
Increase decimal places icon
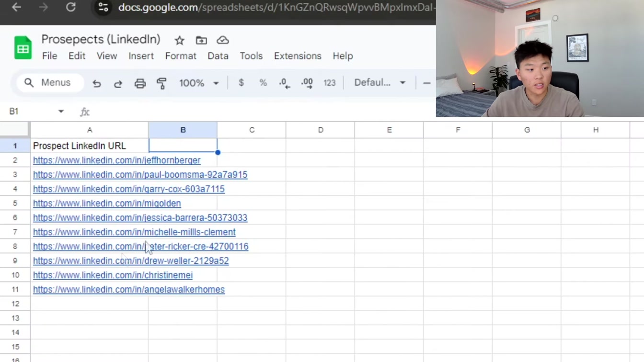(307, 83)
